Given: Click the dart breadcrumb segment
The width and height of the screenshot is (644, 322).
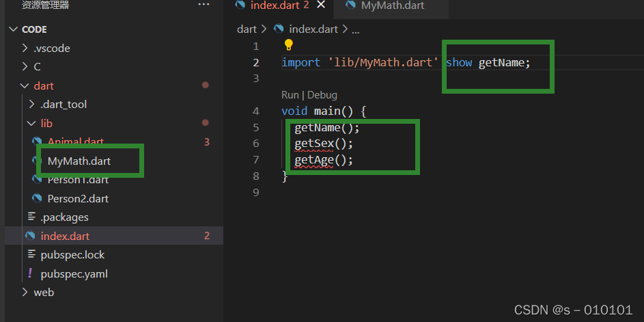Looking at the screenshot, I should pos(247,29).
